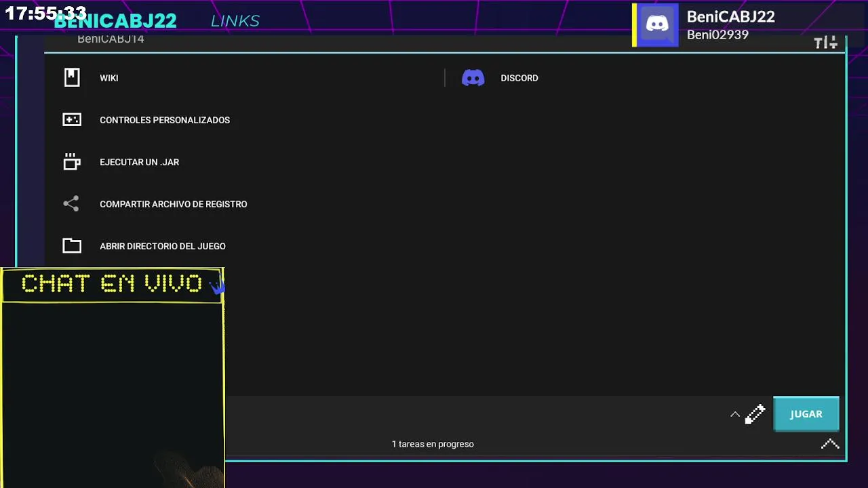
Task: Click the Beni02939 Discord username text
Action: pyautogui.click(x=717, y=35)
